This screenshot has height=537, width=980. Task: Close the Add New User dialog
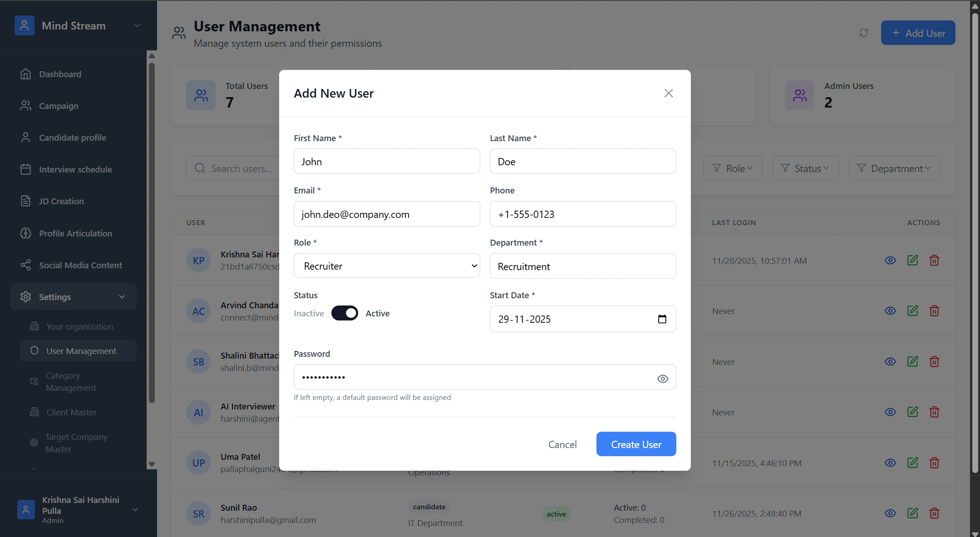point(668,93)
